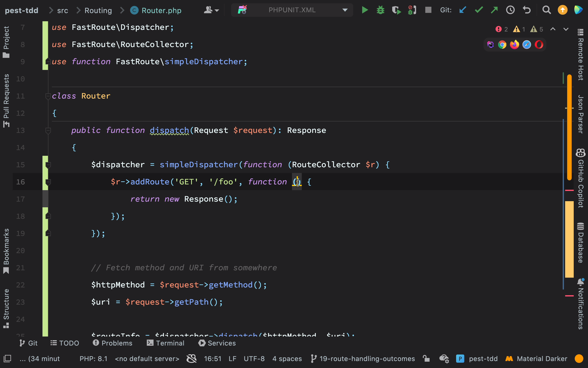Fold the simpleDispatcher closure on line 15

click(48, 165)
